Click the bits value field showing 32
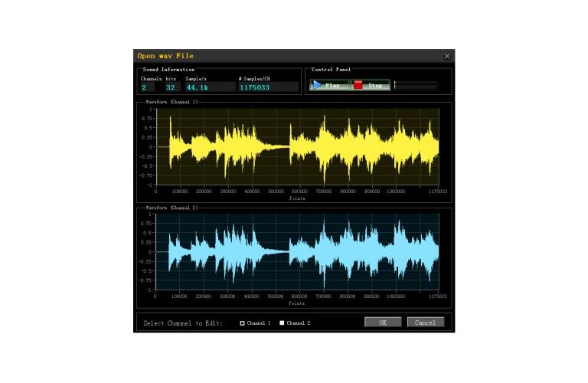 pos(171,87)
